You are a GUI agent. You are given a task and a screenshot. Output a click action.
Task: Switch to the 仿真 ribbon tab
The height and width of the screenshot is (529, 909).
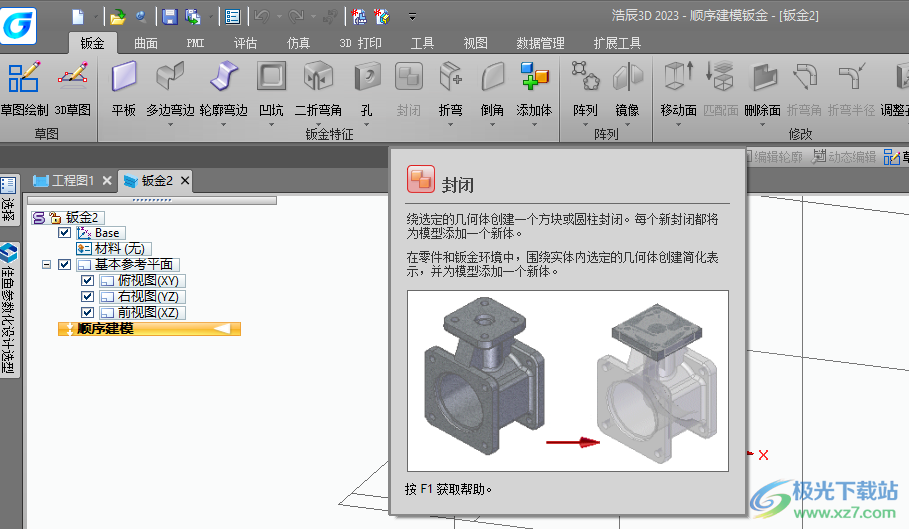[298, 43]
